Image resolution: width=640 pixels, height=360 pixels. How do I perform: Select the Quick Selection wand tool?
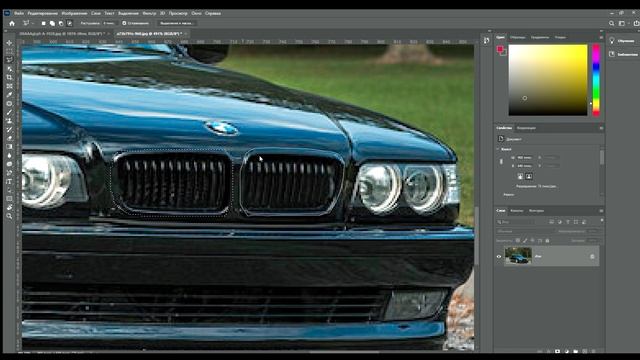9,69
